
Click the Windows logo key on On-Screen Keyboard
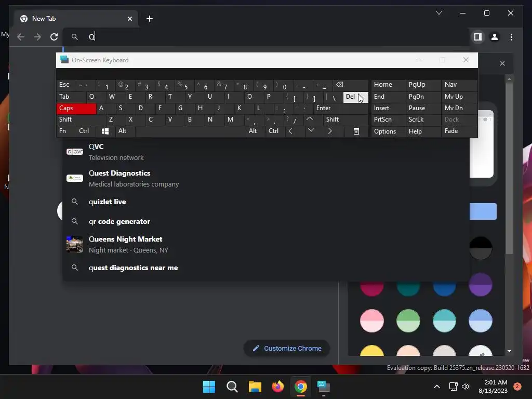[105, 131]
